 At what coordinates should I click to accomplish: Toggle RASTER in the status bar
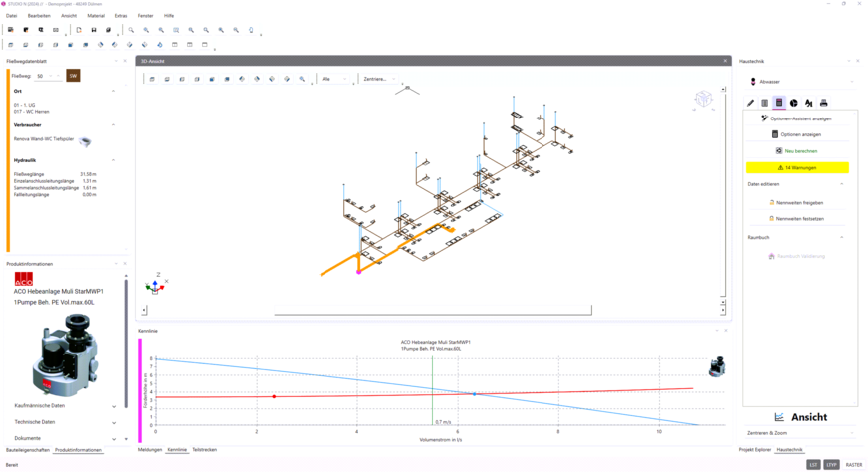[x=854, y=464]
